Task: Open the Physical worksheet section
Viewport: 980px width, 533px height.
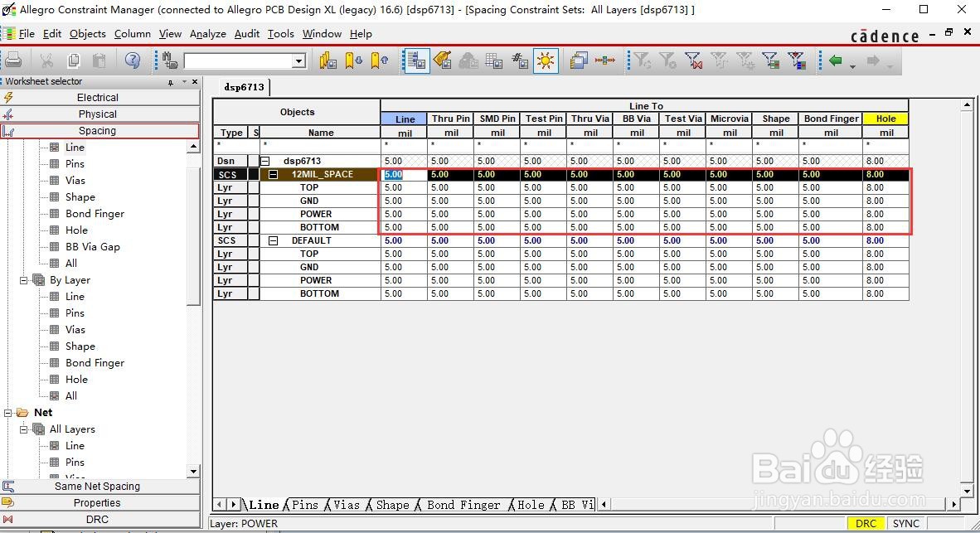Action: pyautogui.click(x=100, y=114)
